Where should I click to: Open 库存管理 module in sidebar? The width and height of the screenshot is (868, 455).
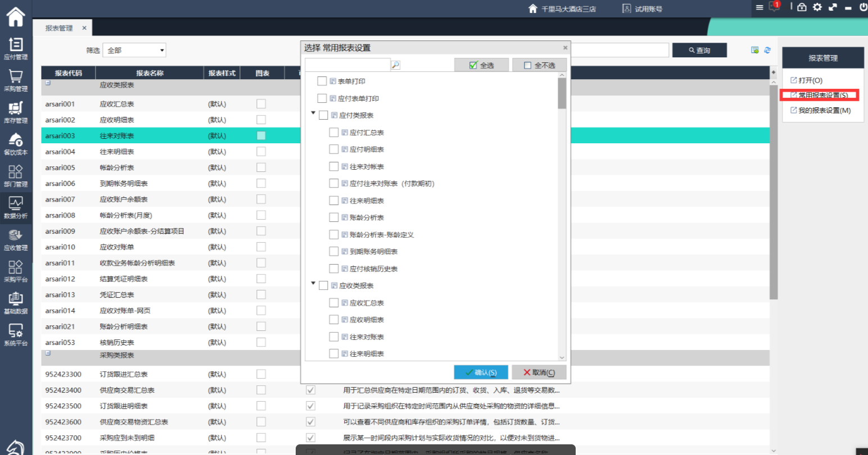[x=16, y=111]
